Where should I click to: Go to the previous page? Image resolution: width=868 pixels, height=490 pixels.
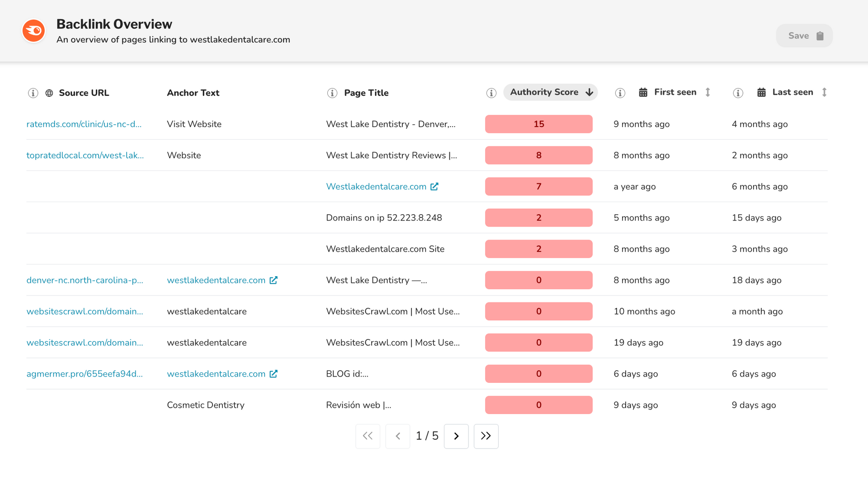(398, 436)
